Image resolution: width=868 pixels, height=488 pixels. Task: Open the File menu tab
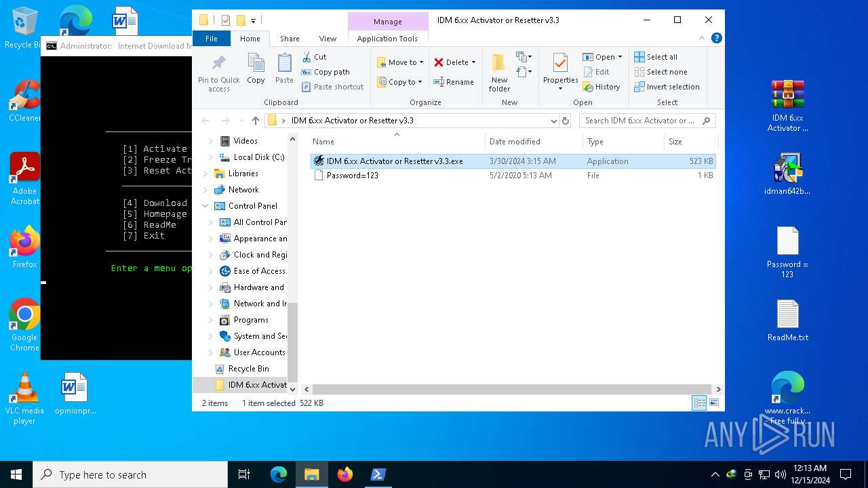212,39
